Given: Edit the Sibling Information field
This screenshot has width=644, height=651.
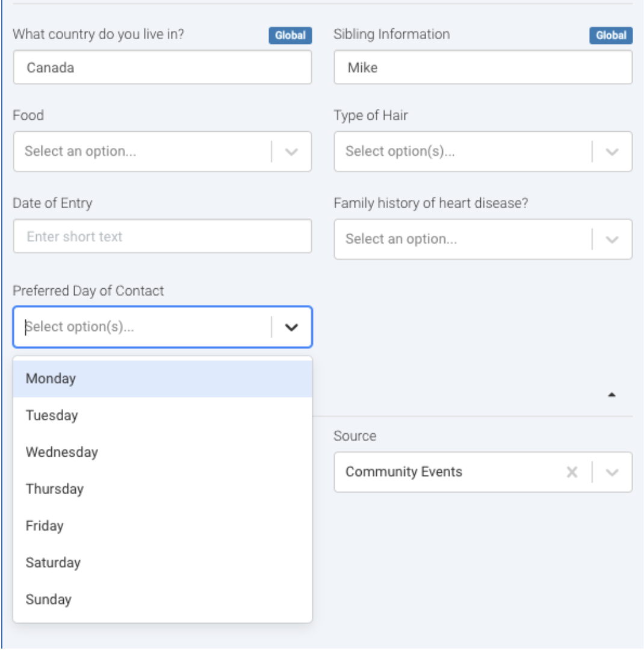Looking at the screenshot, I should point(483,67).
